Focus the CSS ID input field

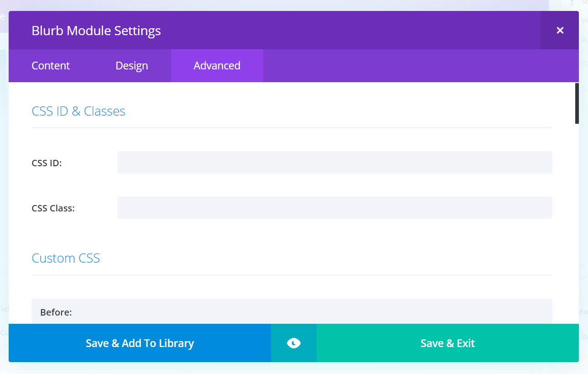pos(335,163)
